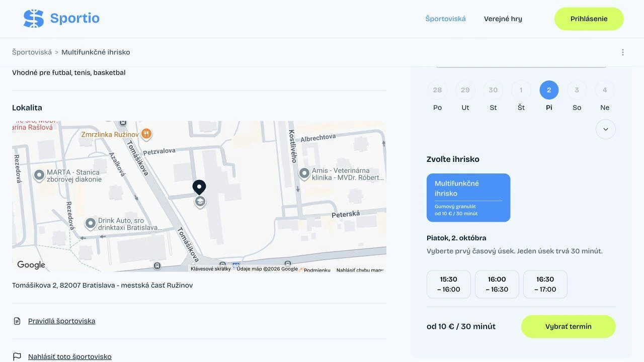
Task: Click the Multifunkčné ihrisko breadcrumb text
Action: (96, 52)
